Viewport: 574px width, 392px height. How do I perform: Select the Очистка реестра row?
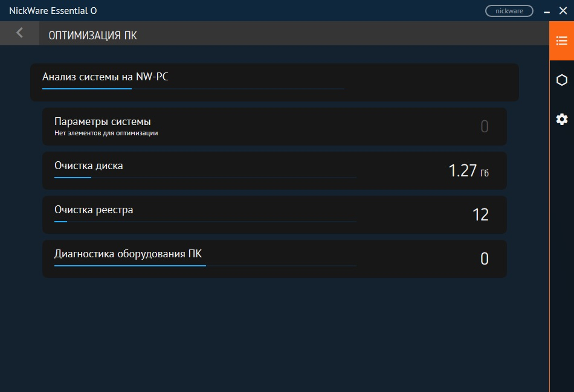click(274, 215)
